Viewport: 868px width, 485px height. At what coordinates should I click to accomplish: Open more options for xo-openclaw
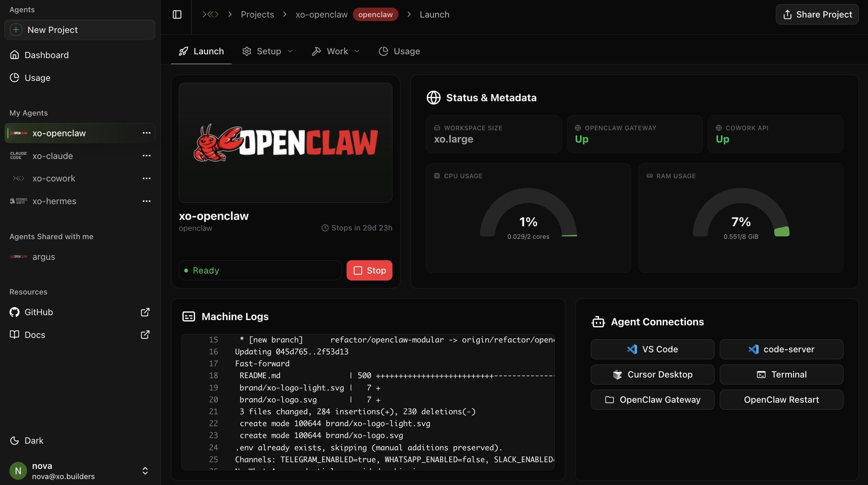pos(146,133)
